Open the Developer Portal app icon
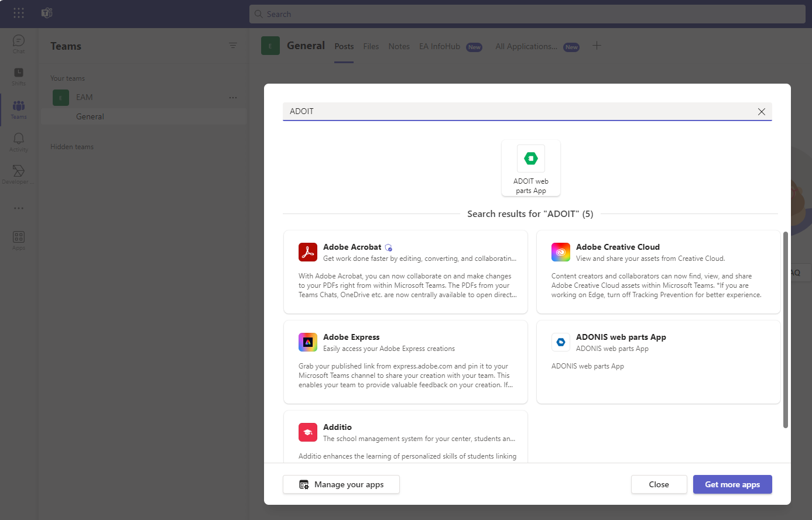812x520 pixels. point(19,174)
